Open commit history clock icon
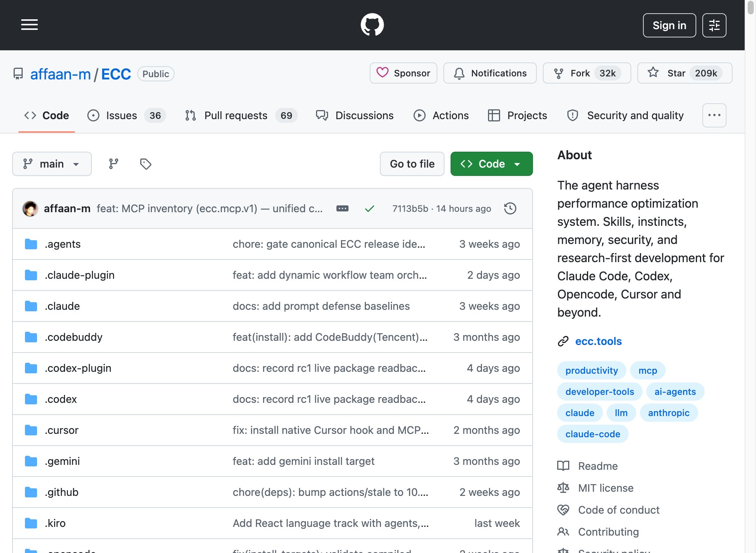This screenshot has height=553, width=756. [x=510, y=208]
